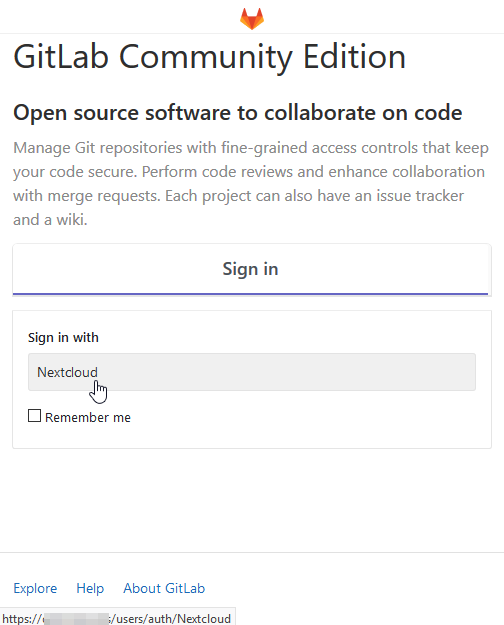Click the GitLab fox logo
Viewport: 504px width, 625px height.
coord(252,18)
